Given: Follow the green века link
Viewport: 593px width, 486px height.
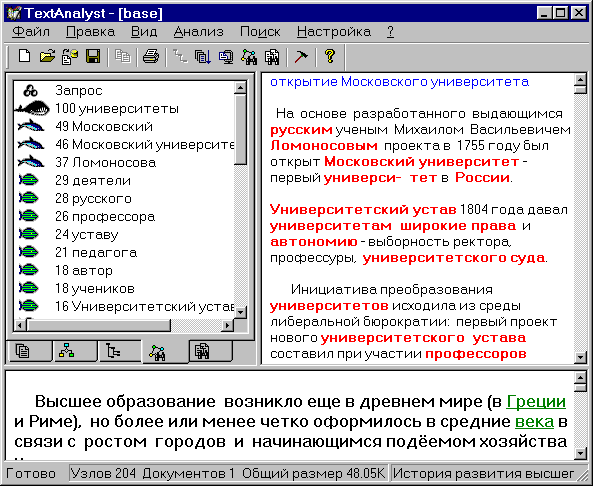Looking at the screenshot, I should 534,422.
